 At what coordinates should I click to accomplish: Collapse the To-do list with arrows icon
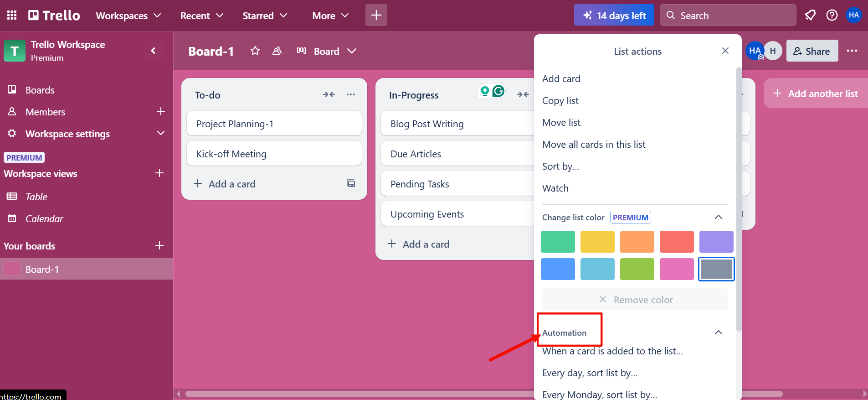click(x=329, y=94)
